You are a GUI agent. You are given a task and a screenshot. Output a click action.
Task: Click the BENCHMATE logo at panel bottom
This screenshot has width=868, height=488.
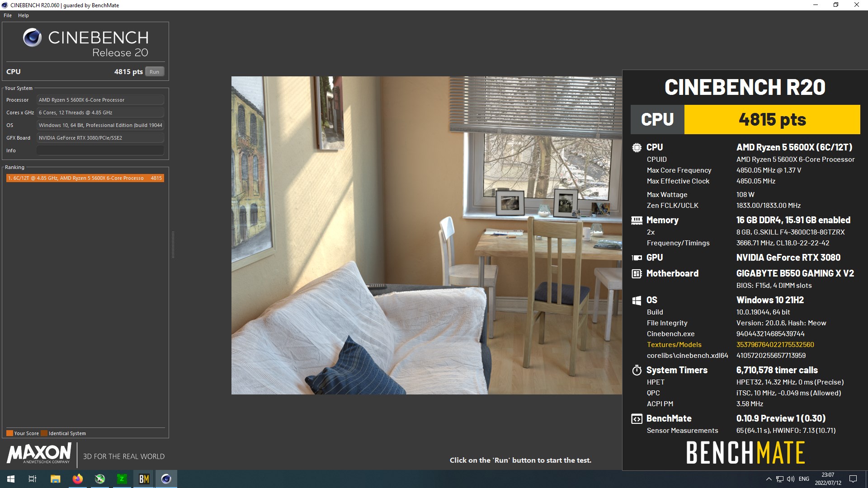pyautogui.click(x=745, y=453)
